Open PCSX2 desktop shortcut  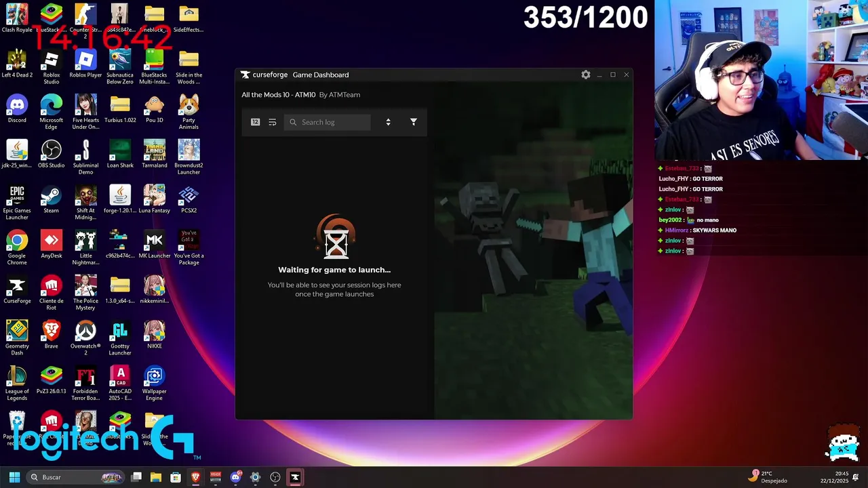[189, 199]
